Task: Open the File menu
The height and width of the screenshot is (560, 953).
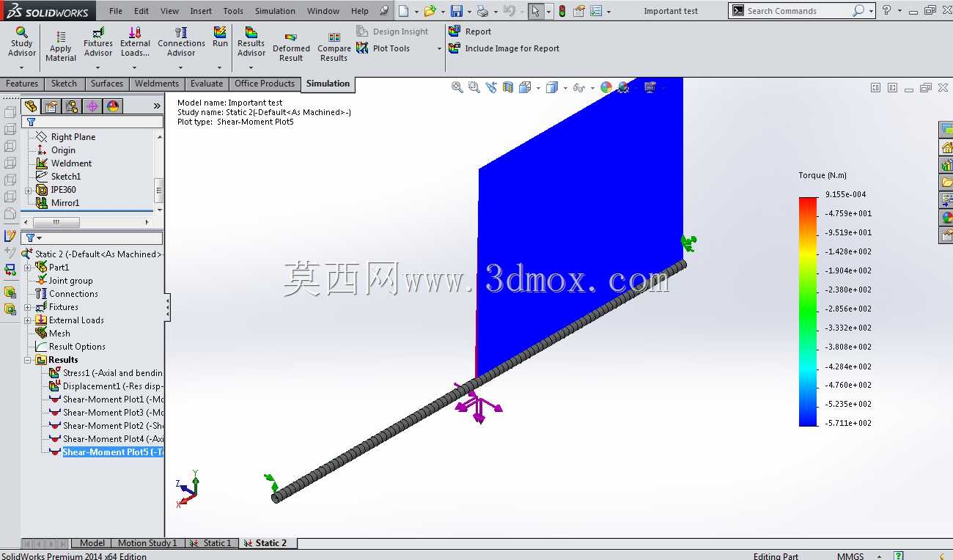Action: 116,11
